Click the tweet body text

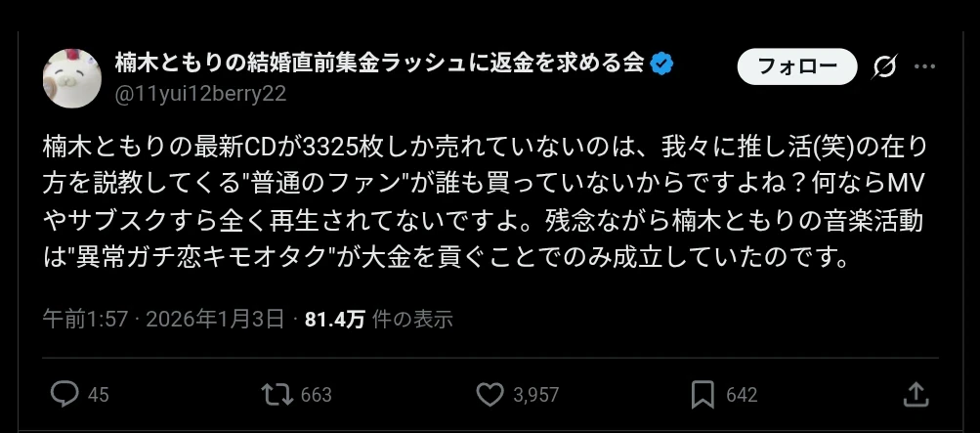coord(485,201)
